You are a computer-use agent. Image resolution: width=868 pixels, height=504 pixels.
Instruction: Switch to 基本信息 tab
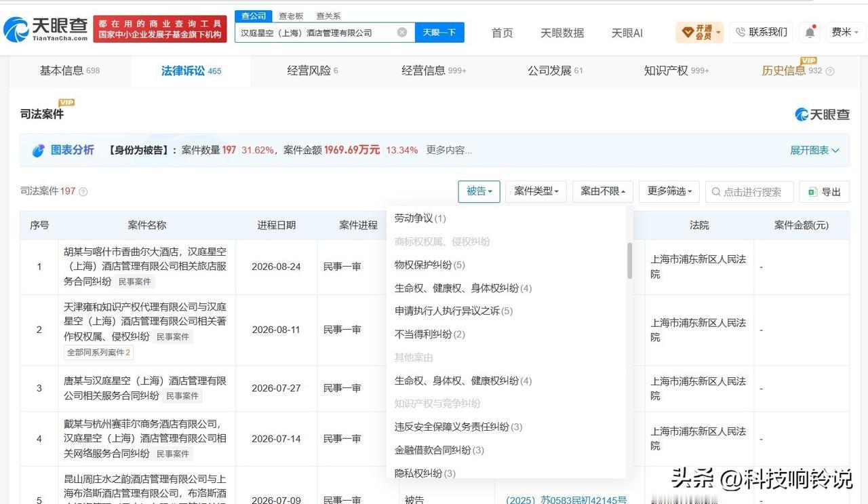pos(69,71)
